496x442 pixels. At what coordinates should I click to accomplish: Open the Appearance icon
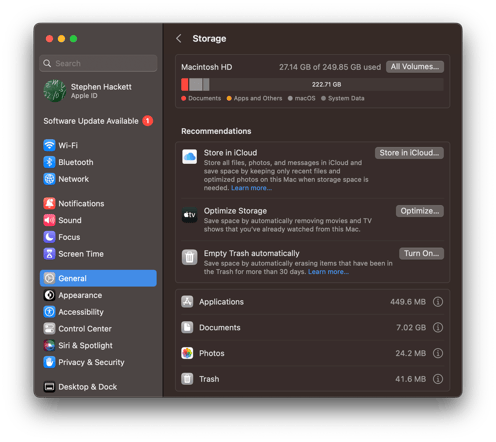pyautogui.click(x=49, y=295)
